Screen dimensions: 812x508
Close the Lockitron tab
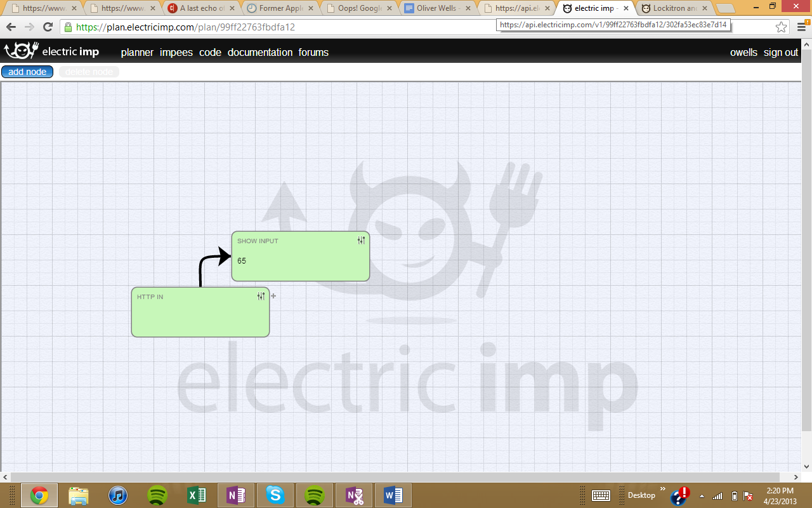pos(704,8)
